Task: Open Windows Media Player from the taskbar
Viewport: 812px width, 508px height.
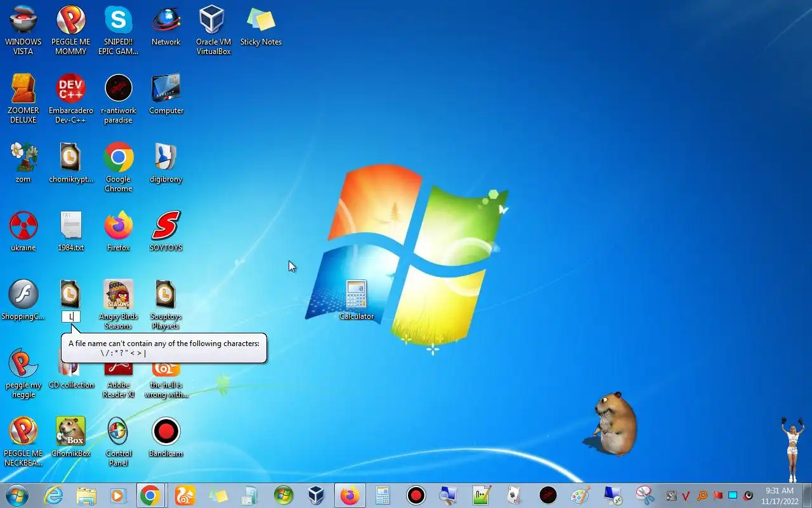Action: coord(119,495)
